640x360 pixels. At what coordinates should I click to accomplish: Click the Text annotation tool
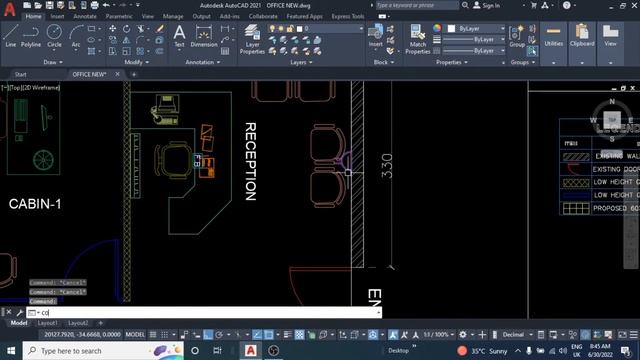pyautogui.click(x=179, y=36)
